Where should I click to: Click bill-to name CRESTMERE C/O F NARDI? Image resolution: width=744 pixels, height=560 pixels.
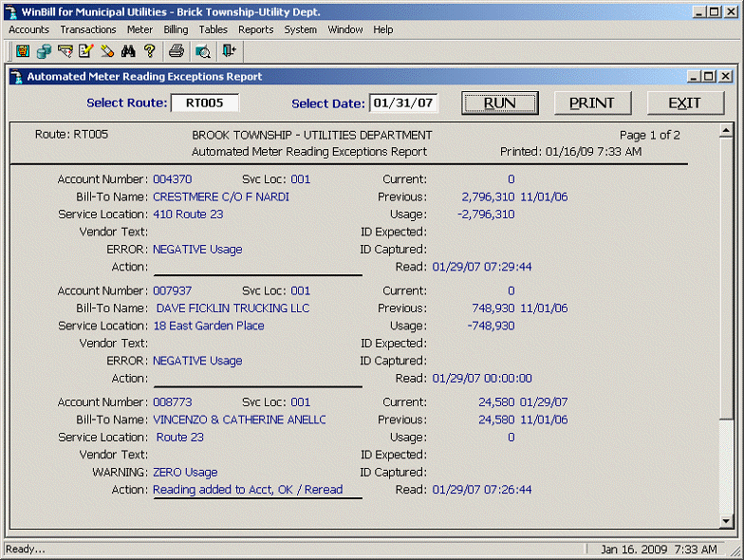(221, 196)
